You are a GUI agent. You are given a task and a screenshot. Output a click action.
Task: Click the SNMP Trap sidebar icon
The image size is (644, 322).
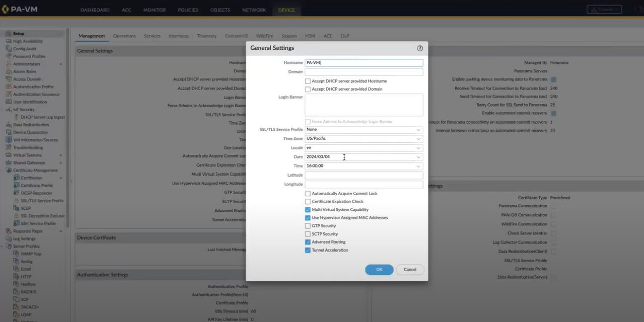17,254
